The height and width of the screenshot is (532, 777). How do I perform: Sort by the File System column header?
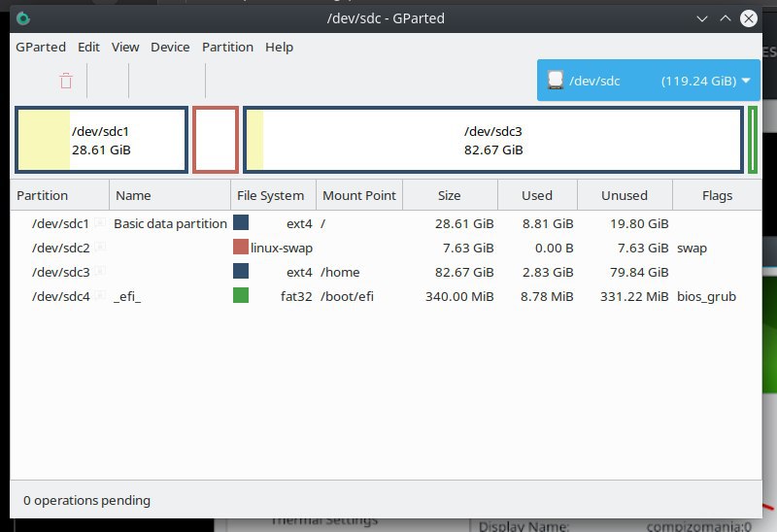pos(274,195)
